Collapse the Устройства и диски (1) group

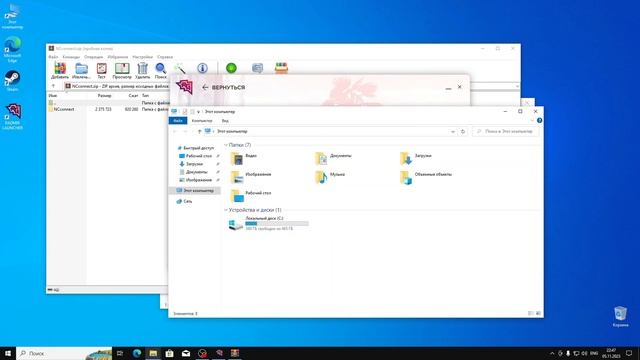(226, 210)
